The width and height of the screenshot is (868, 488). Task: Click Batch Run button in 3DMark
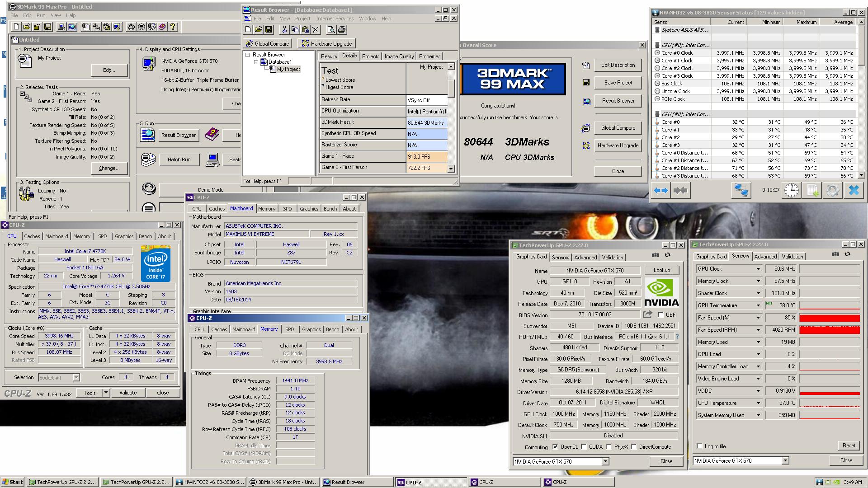click(179, 160)
